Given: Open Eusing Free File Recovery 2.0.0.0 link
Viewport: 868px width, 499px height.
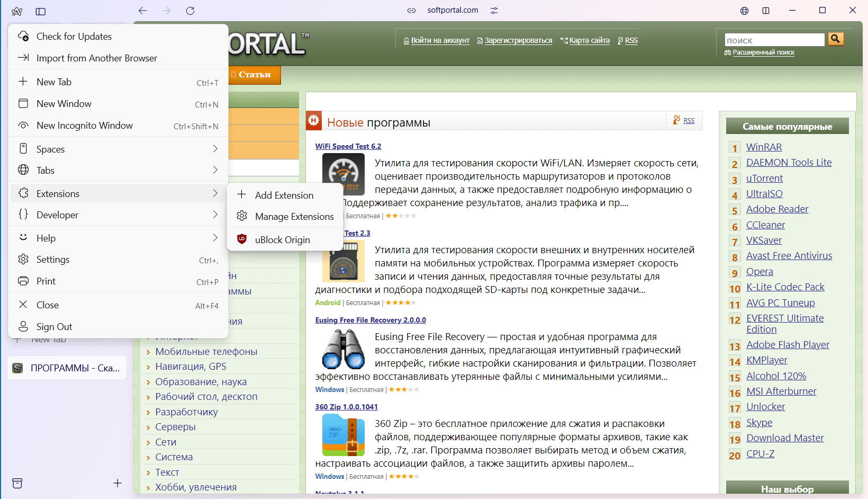Looking at the screenshot, I should click(370, 320).
